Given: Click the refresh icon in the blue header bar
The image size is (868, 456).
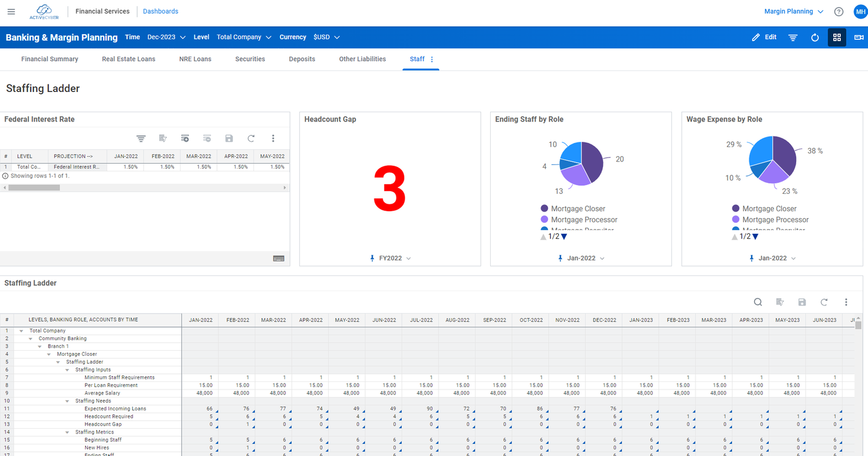Looking at the screenshot, I should point(815,36).
